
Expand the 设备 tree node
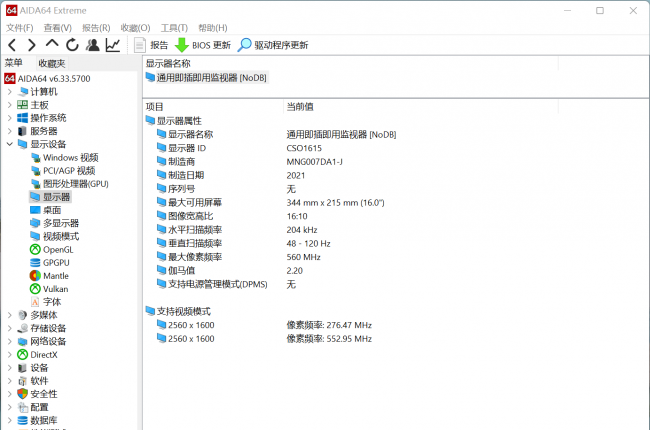(x=10, y=368)
